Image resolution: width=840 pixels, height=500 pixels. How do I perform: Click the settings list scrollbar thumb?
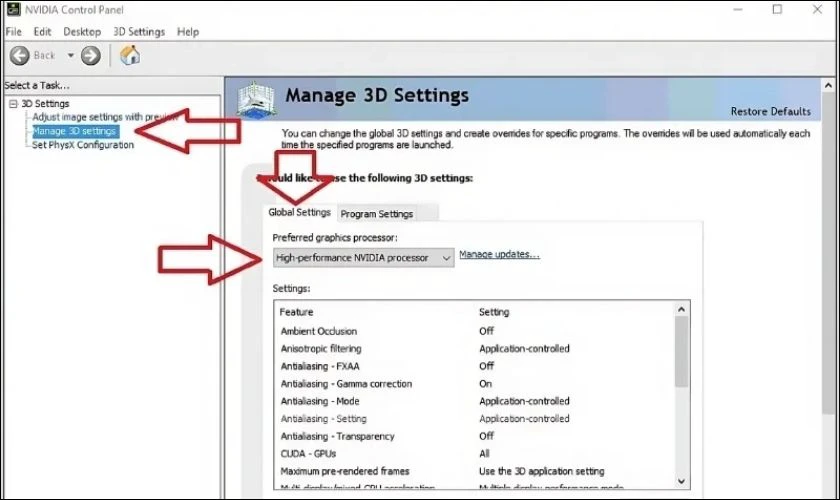(681, 352)
